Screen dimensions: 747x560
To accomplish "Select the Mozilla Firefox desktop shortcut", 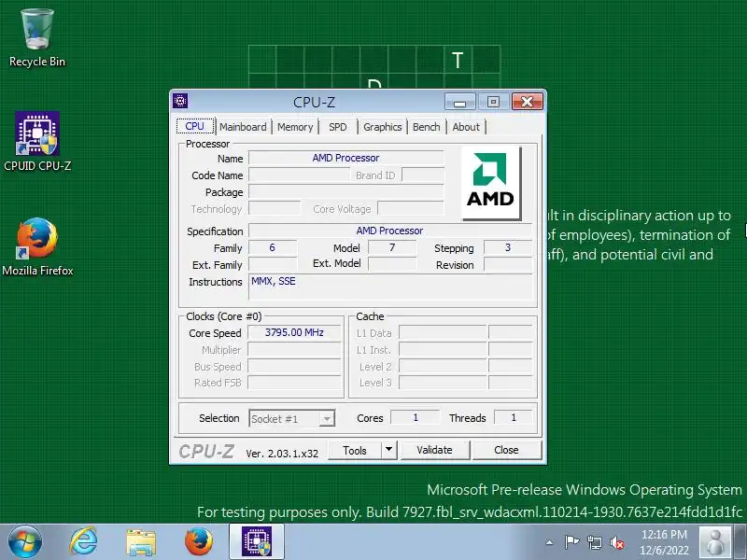I will coord(37,246).
